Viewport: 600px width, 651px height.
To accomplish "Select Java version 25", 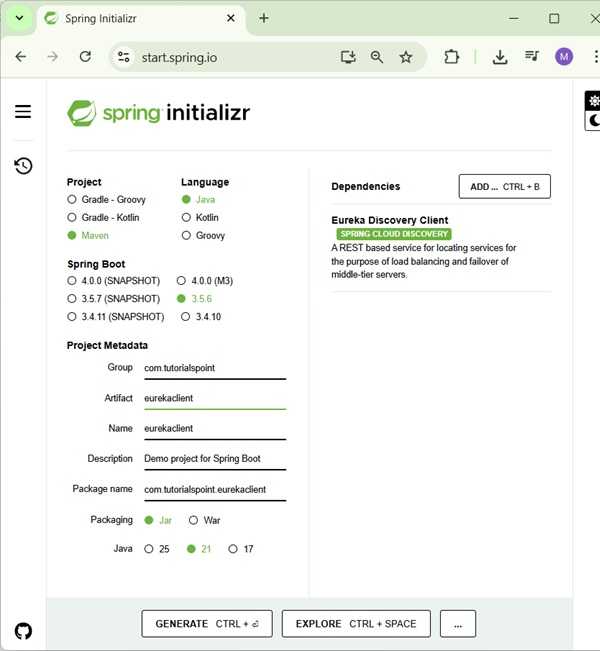I will point(157,549).
